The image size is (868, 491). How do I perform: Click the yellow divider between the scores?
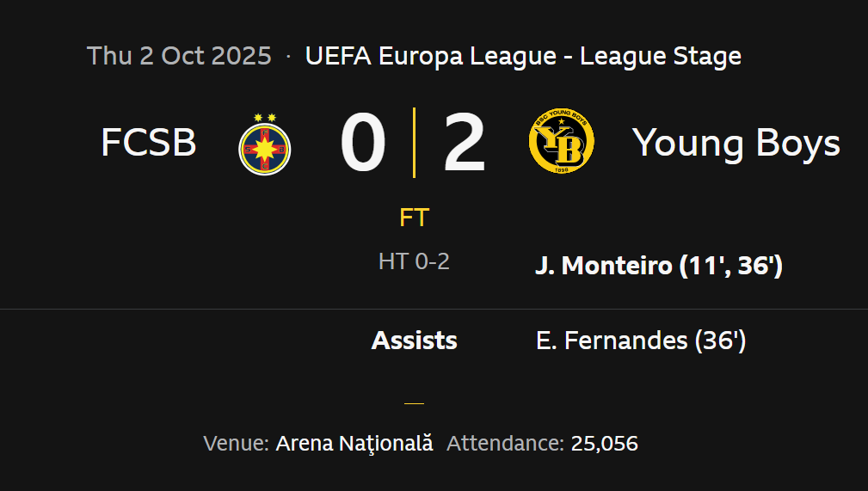point(414,143)
